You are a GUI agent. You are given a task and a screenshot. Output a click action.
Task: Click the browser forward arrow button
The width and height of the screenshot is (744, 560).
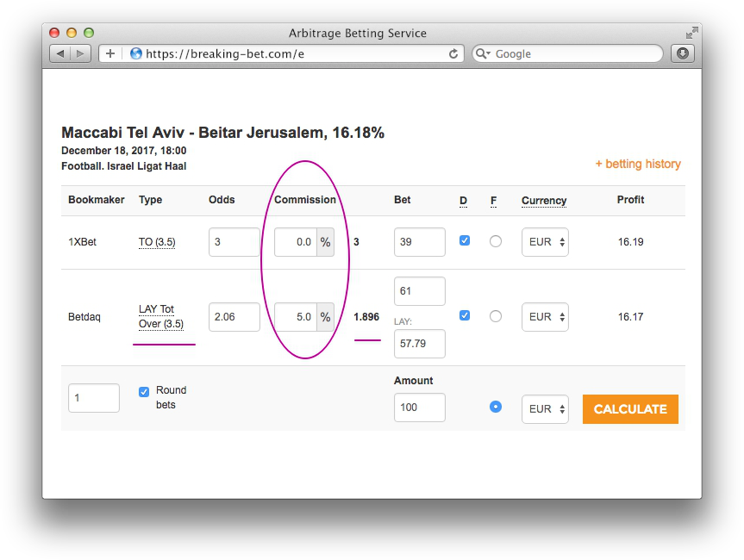point(80,53)
